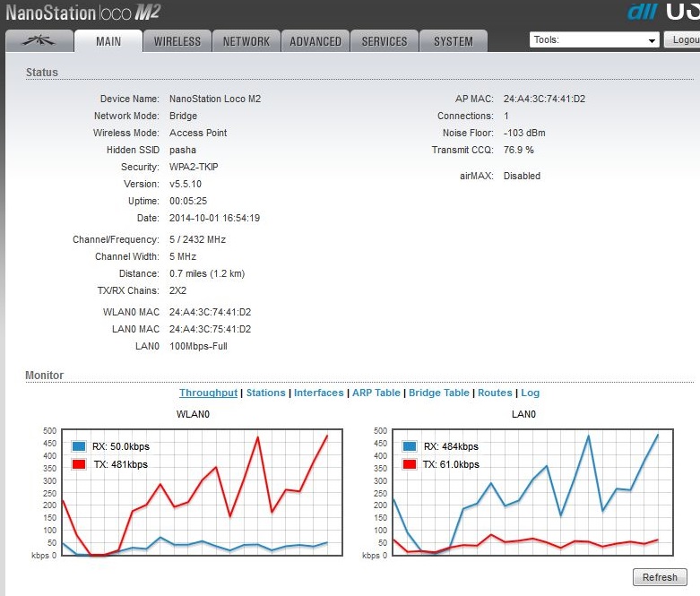
Task: Open the SERVICES tab
Action: [x=385, y=41]
